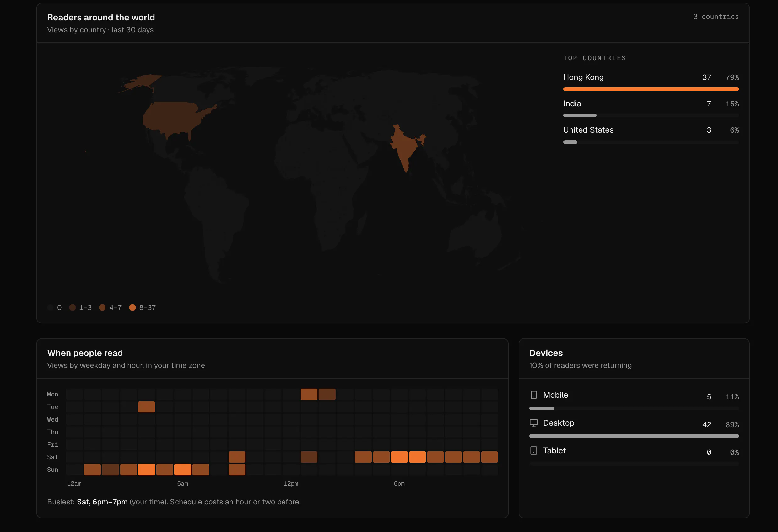Click the Mobile device icon

(534, 395)
